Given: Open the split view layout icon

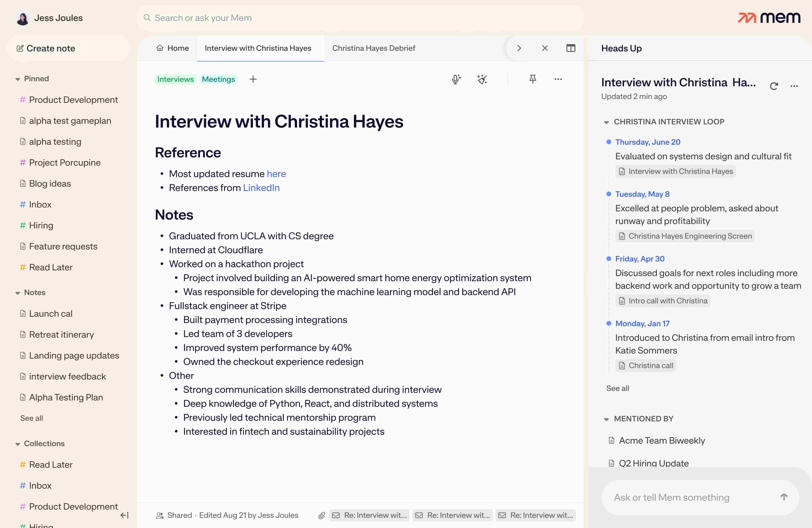Looking at the screenshot, I should tap(571, 48).
